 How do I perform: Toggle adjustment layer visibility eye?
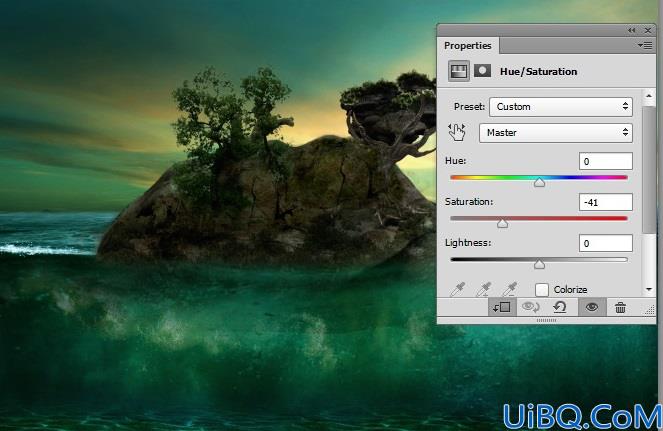[x=592, y=307]
